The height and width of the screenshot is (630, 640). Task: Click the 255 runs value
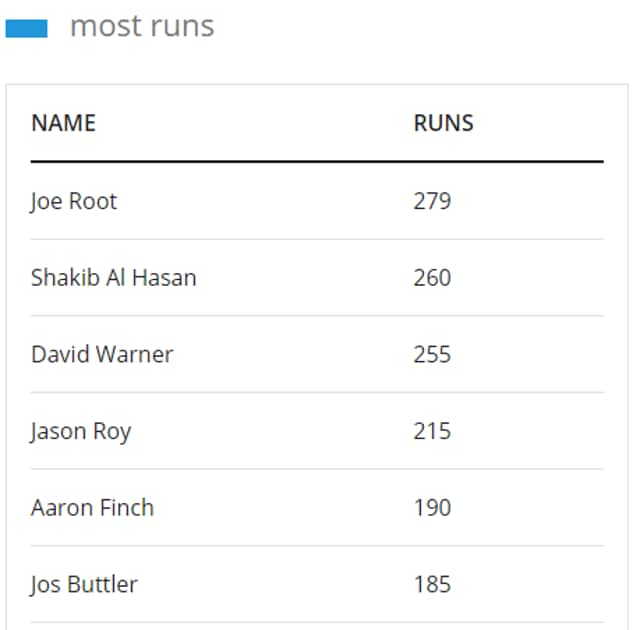(x=432, y=354)
